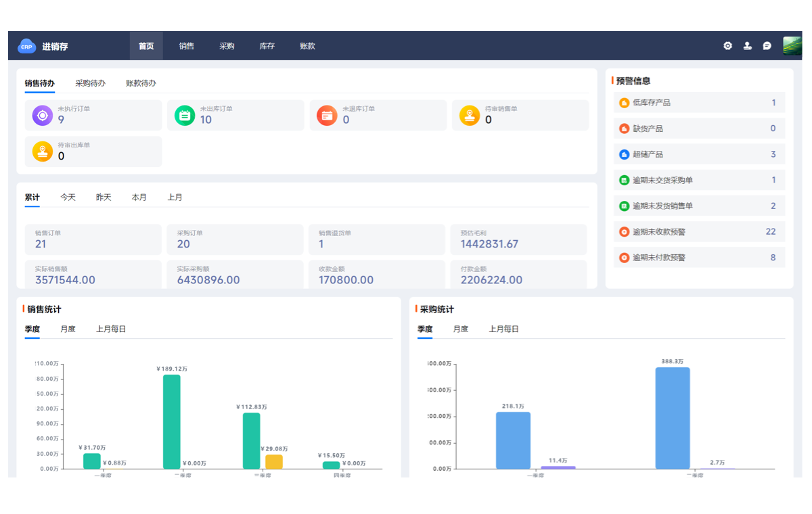
Task: Click the settings gear icon in header
Action: point(727,46)
